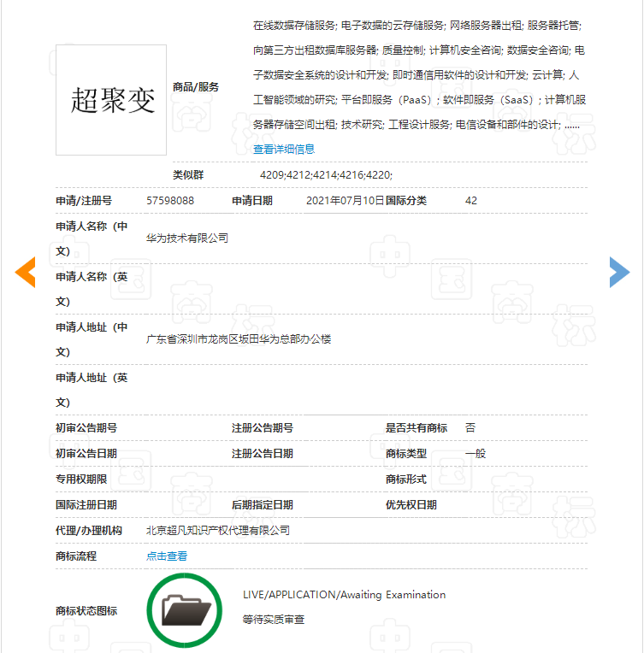Select application date 2021年07月10日
This screenshot has height=653, width=644.
pyautogui.click(x=346, y=201)
